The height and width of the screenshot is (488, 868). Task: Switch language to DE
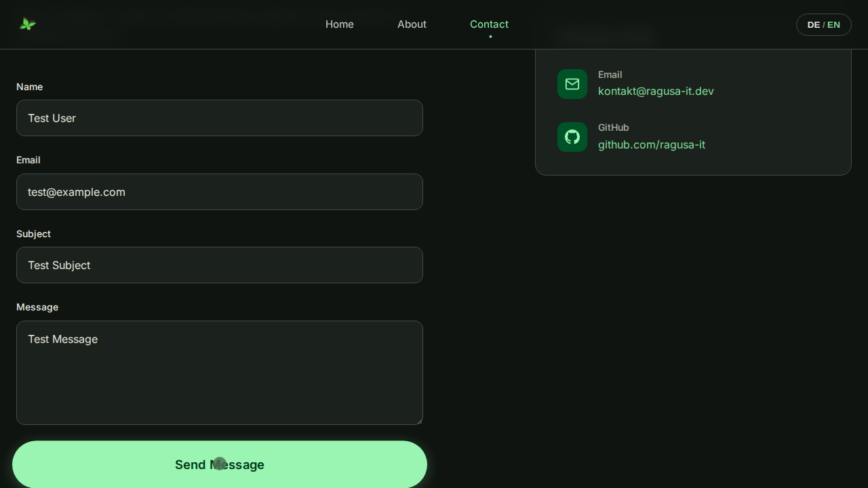(x=814, y=25)
